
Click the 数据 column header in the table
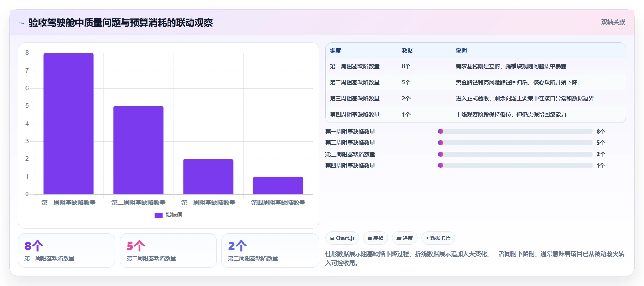[407, 51]
